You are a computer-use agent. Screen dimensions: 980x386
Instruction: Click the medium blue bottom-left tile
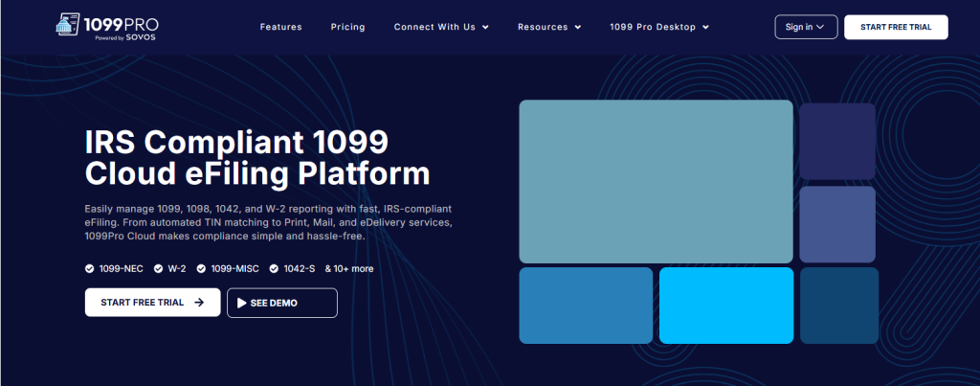pos(586,305)
